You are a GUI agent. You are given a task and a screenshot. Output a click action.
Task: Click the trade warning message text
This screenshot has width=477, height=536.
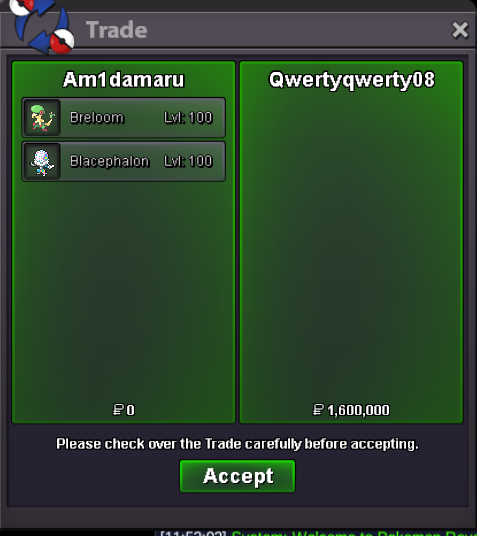point(237,444)
